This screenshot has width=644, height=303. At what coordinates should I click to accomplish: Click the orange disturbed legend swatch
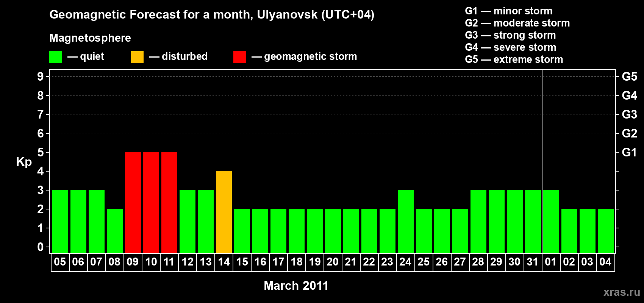click(x=137, y=57)
